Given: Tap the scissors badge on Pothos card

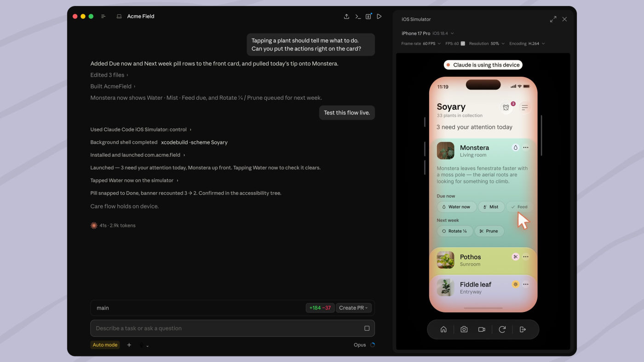Looking at the screenshot, I should coord(516,257).
